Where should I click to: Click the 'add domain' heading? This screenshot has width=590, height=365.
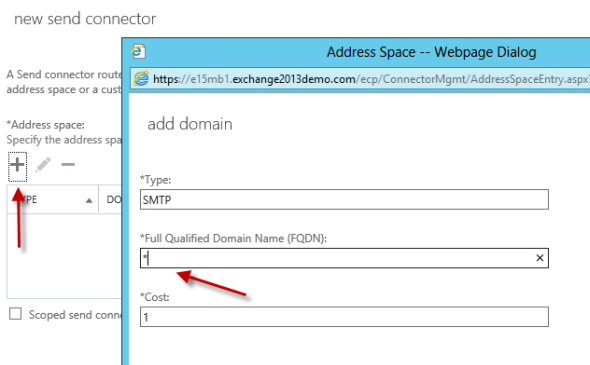tap(190, 124)
